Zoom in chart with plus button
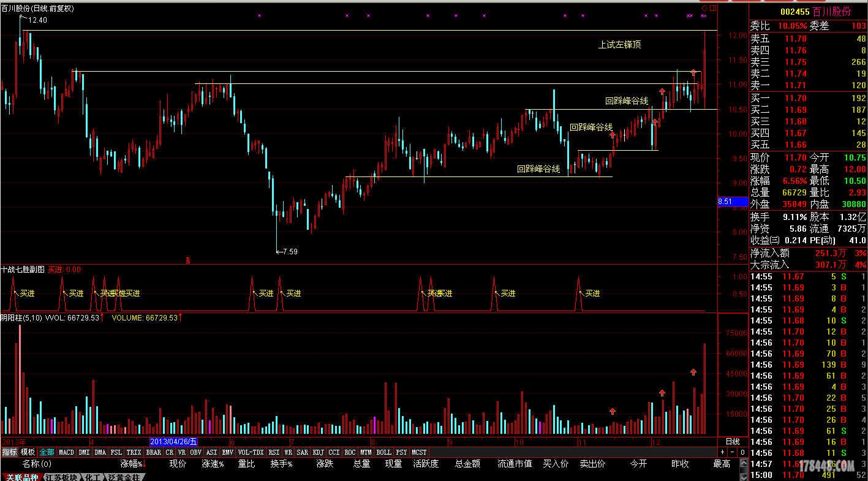The width and height of the screenshot is (868, 481). point(723,453)
